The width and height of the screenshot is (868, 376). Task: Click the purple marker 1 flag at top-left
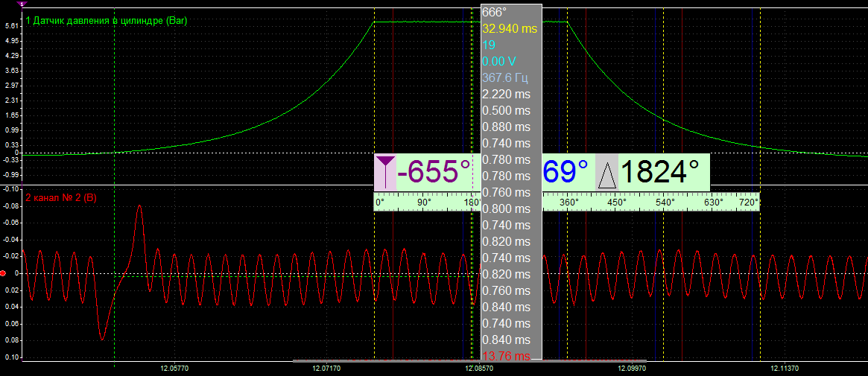click(21, 4)
